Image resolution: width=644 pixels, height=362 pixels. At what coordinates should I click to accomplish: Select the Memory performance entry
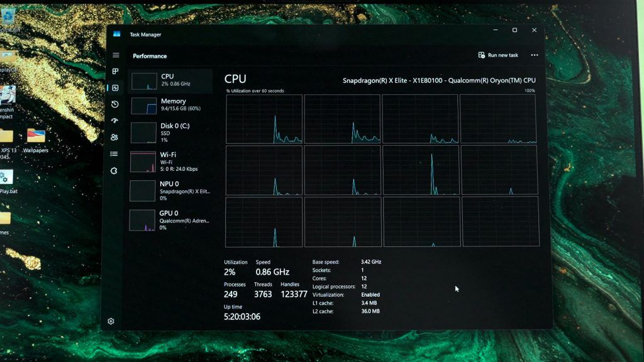170,105
